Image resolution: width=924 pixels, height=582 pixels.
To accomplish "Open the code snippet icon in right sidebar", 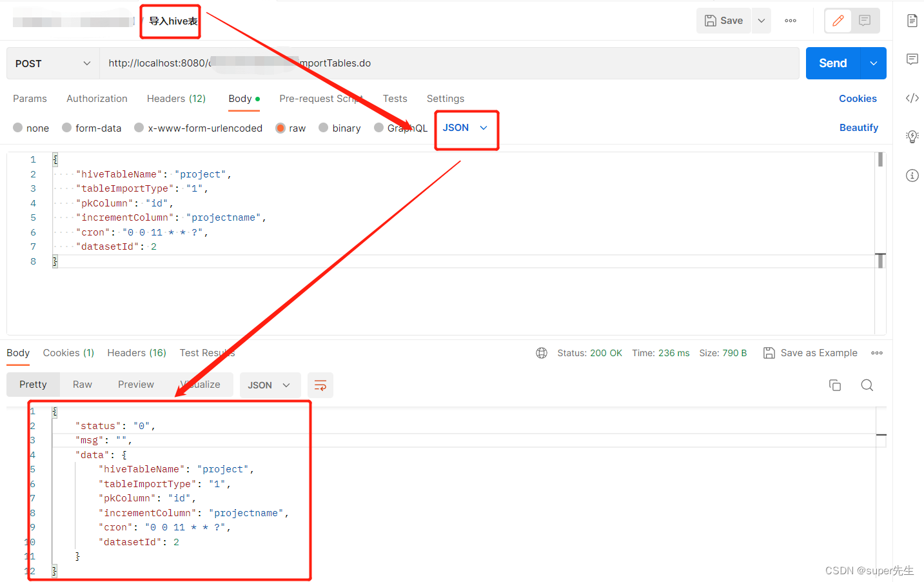I will tap(912, 98).
